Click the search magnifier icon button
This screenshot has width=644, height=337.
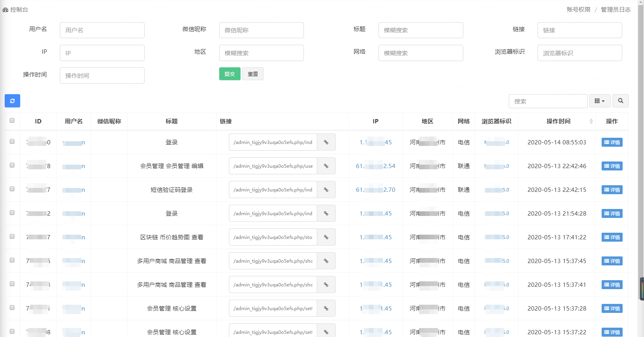click(621, 101)
